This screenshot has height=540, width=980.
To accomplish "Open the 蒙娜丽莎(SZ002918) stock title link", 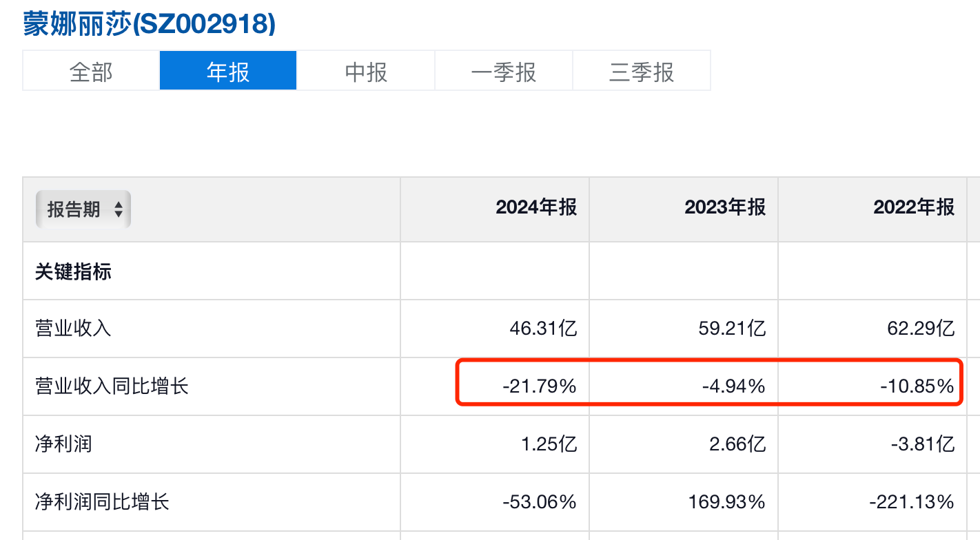I will click(150, 25).
